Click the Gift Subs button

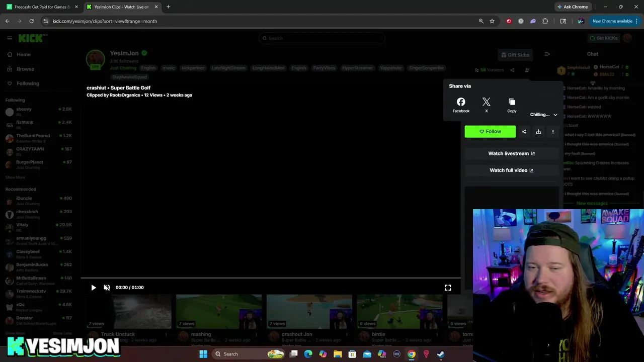pos(515,55)
